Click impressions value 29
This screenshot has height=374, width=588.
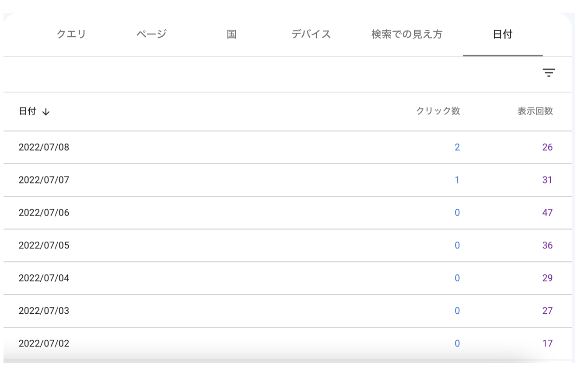[x=547, y=278]
